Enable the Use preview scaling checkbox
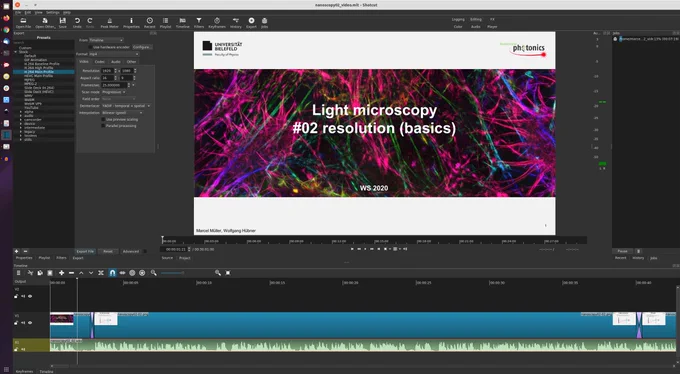 [103, 119]
